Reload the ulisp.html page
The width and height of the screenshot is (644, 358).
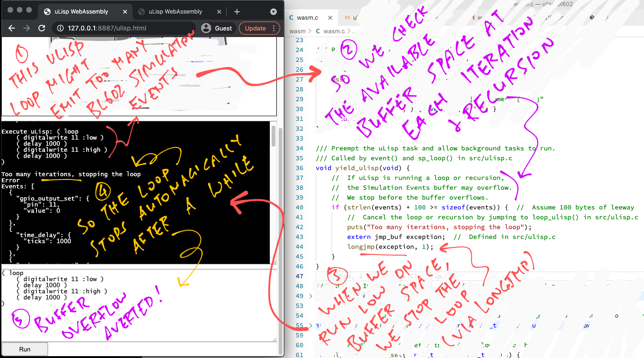click(x=42, y=28)
